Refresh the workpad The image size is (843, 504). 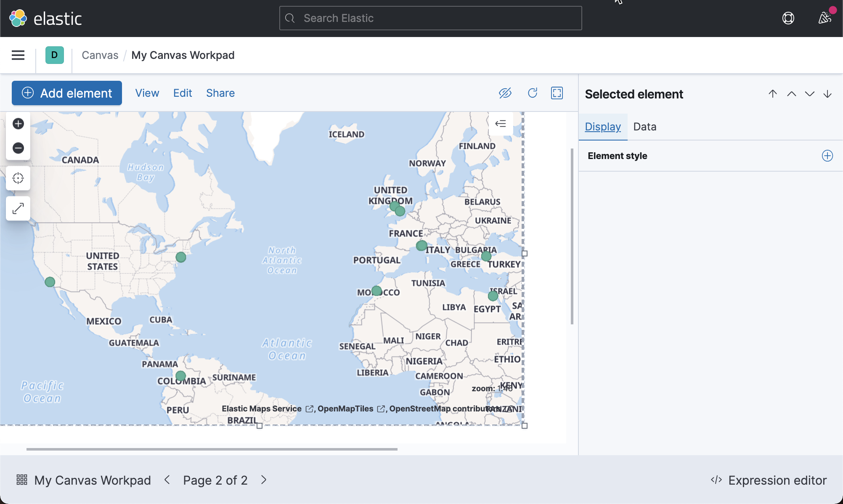533,93
